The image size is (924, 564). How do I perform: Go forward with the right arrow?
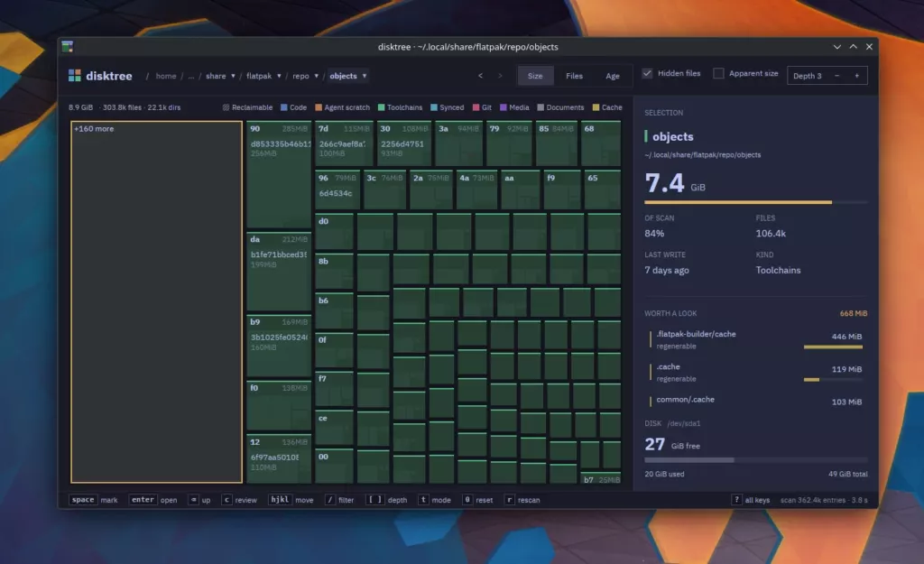(500, 76)
